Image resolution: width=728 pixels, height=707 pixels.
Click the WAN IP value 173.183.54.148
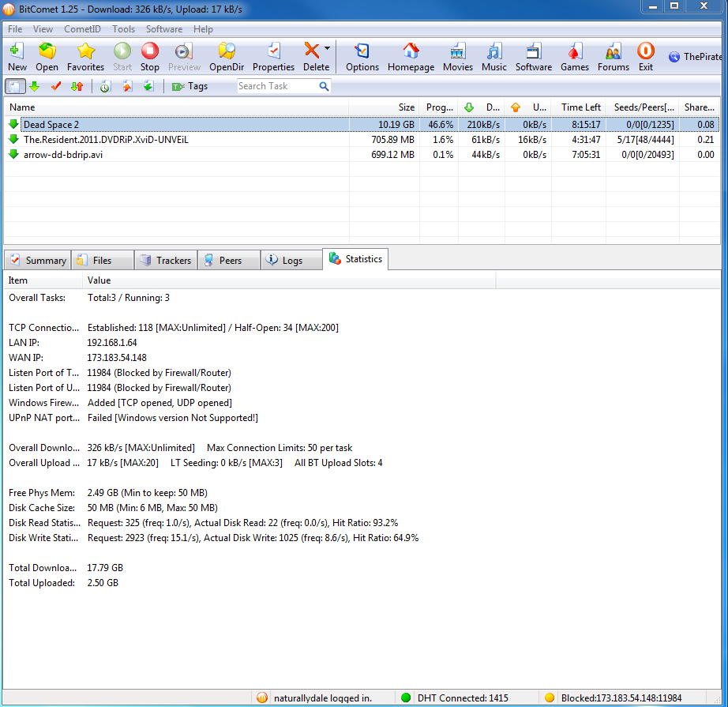coord(117,358)
